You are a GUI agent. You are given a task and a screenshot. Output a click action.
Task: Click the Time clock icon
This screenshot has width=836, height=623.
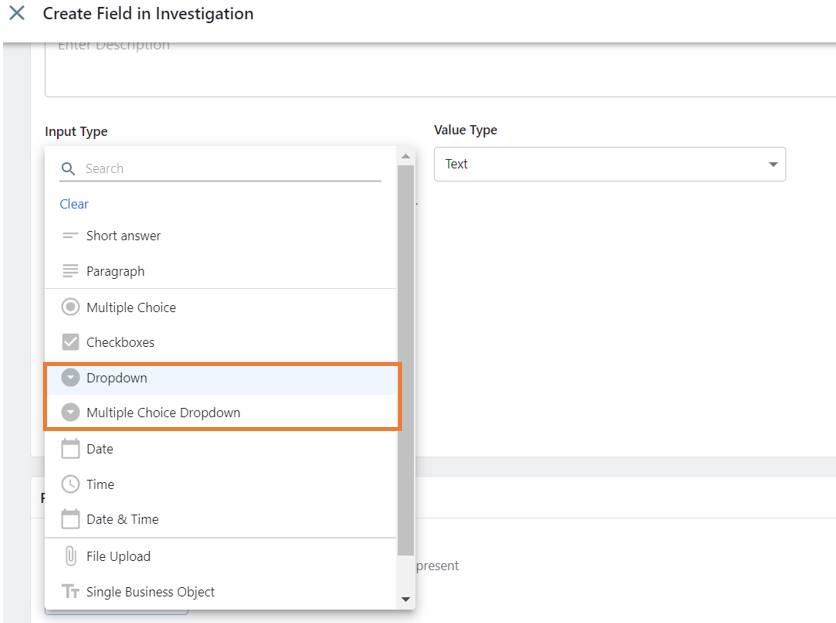point(70,484)
